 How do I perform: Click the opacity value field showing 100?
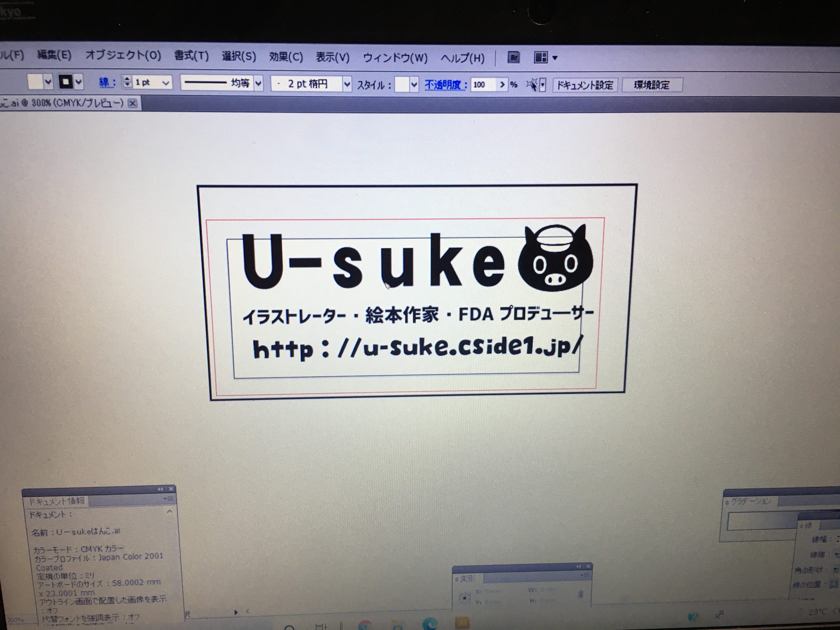pyautogui.click(x=483, y=85)
